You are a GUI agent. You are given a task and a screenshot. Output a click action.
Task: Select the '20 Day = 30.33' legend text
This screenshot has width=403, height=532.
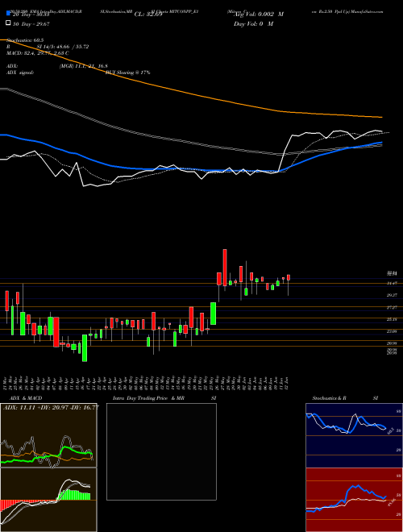click(x=31, y=15)
